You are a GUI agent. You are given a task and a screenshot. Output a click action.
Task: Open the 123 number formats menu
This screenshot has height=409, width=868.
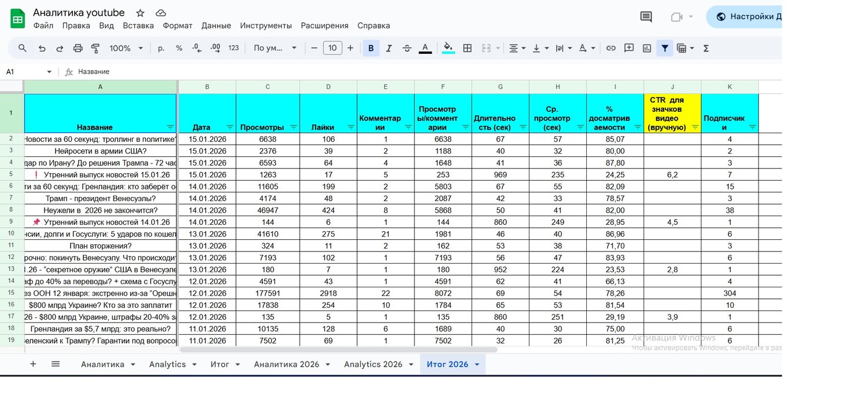coord(234,48)
